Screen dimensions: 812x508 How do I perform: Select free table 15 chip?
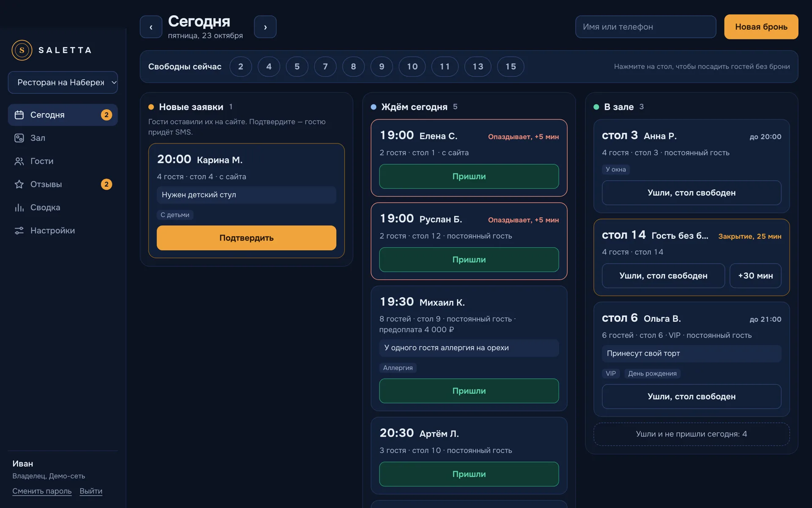(511, 66)
